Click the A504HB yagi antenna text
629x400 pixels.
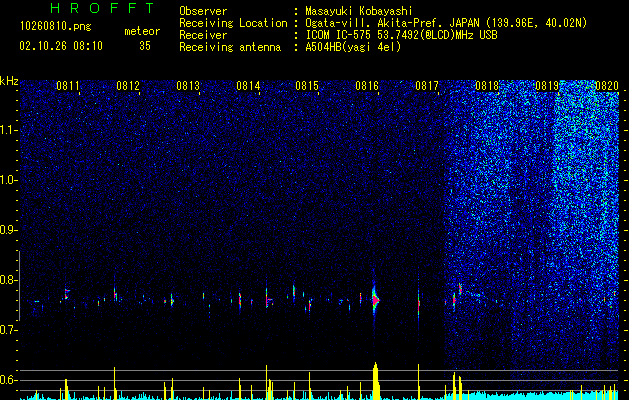(353, 47)
